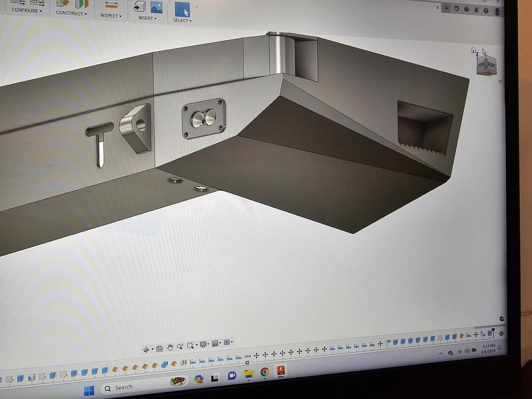
Task: Open the INSERT menu
Action: pyautogui.click(x=147, y=18)
